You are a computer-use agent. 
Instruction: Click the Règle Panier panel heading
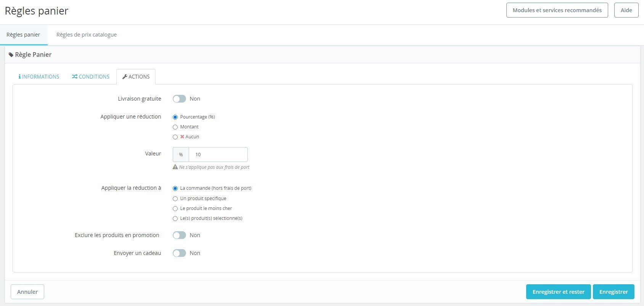[x=33, y=55]
